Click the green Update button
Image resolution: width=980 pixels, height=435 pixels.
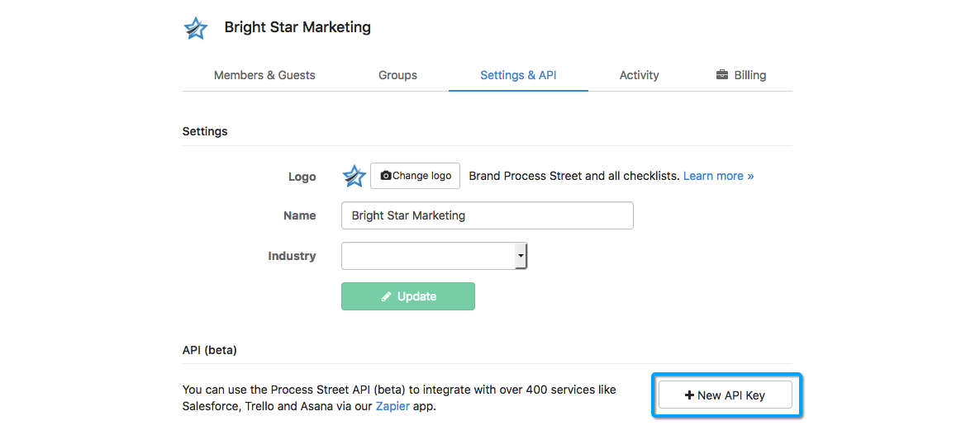408,296
